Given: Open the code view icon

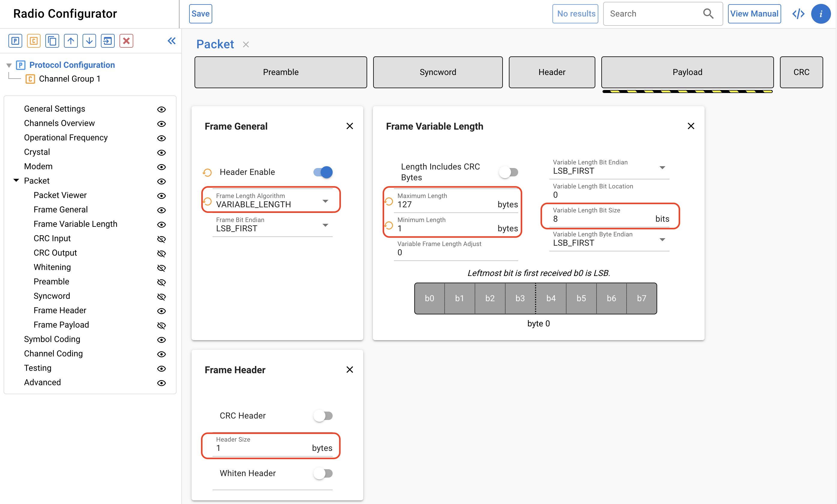Looking at the screenshot, I should tap(798, 14).
